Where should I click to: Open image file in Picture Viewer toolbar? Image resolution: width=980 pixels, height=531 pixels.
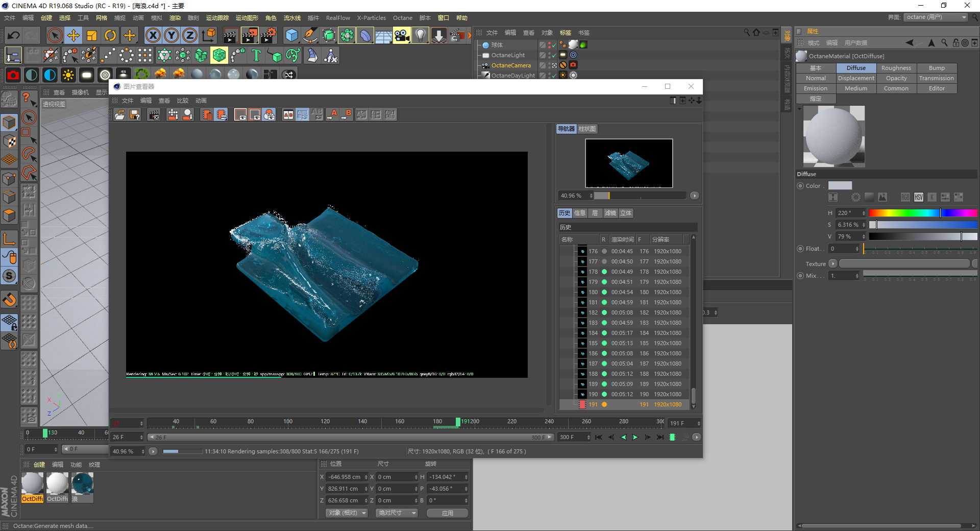pyautogui.click(x=120, y=115)
